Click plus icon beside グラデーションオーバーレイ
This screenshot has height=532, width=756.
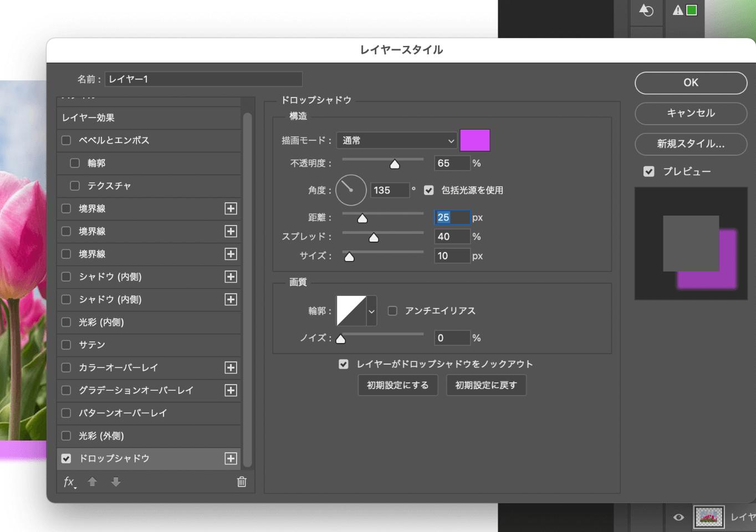coord(231,391)
